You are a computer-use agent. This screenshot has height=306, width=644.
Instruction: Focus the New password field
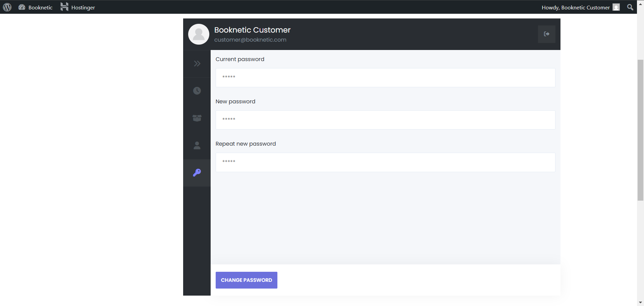point(385,120)
